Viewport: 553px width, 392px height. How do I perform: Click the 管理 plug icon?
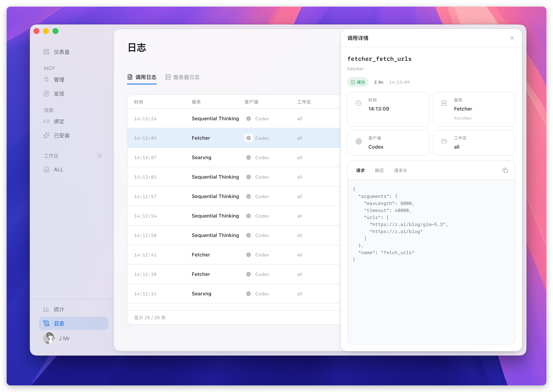click(x=46, y=80)
